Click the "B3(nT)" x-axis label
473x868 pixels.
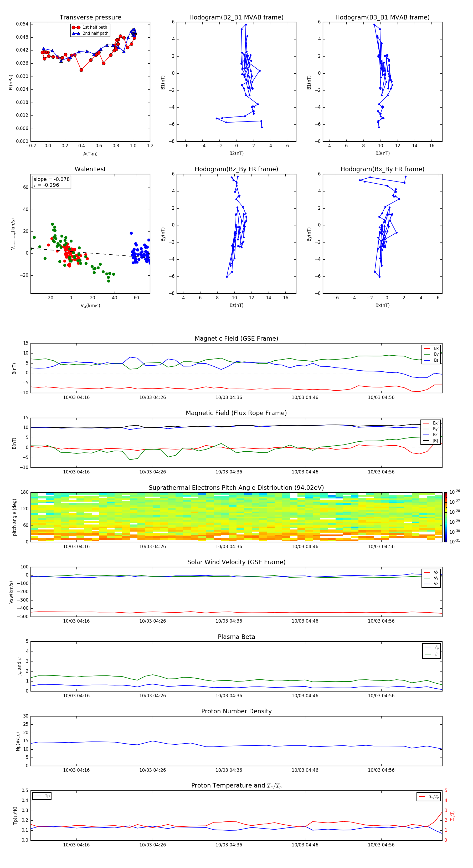[382, 153]
